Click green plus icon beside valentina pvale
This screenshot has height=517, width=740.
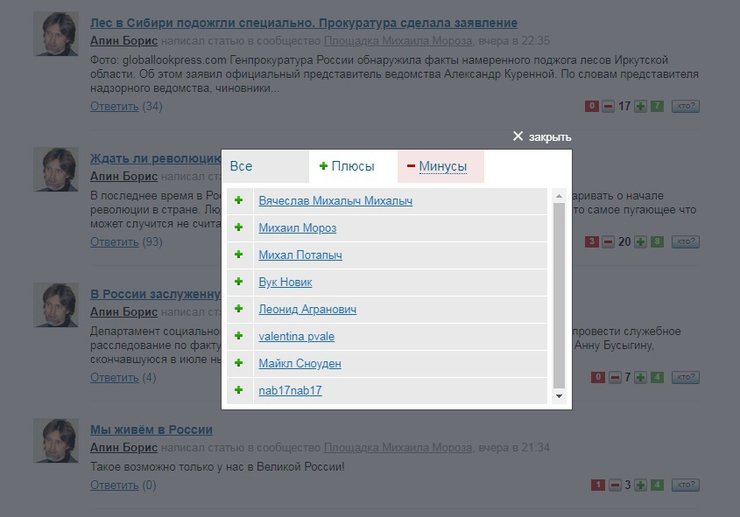tap(239, 336)
